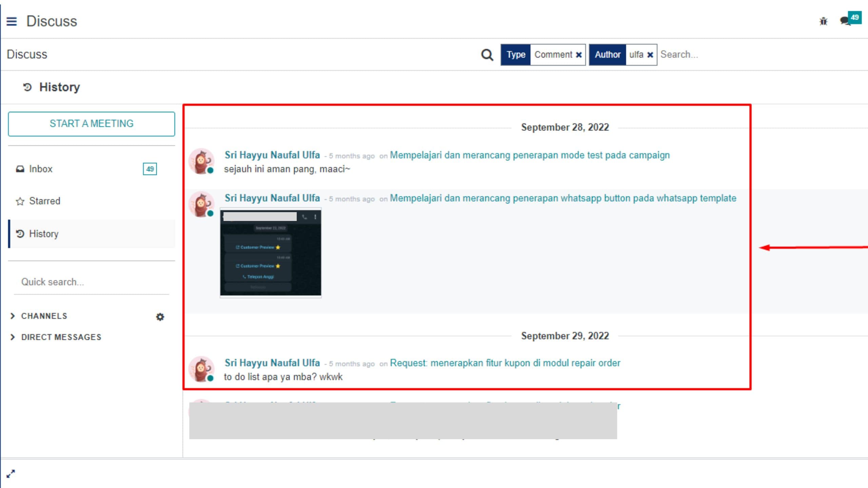Open the hamburger main menu
This screenshot has height=488, width=868.
(x=12, y=21)
